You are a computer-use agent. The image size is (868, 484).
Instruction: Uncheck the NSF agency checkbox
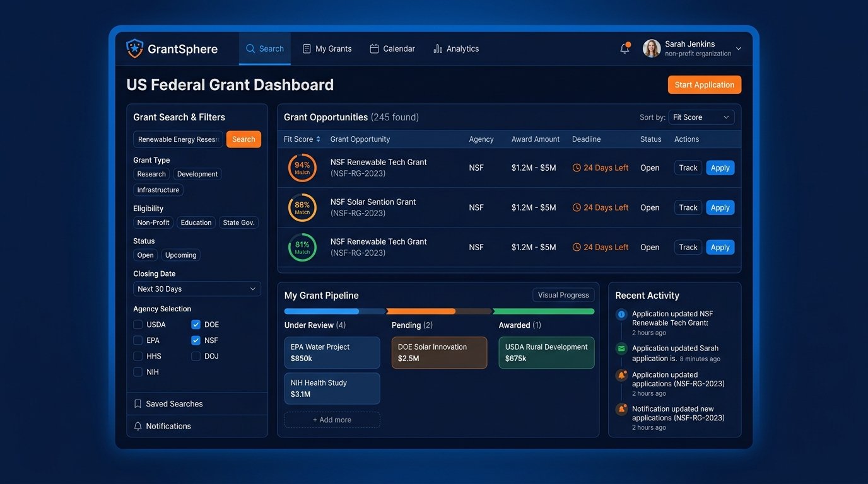coord(196,340)
